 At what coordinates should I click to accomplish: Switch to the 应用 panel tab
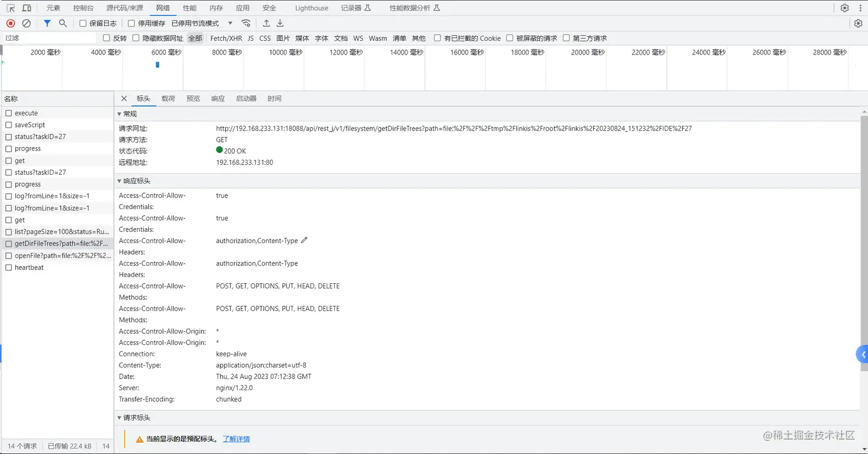(x=243, y=8)
